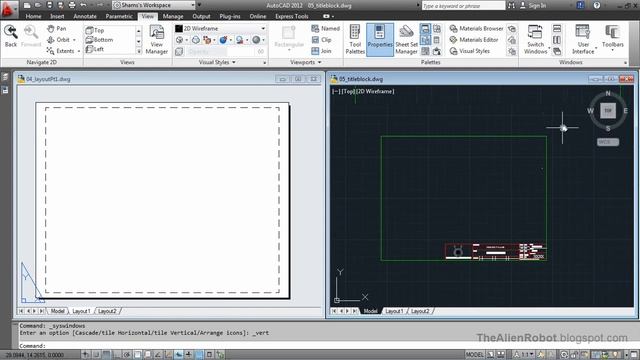The height and width of the screenshot is (360, 640).
Task: Expand the Orbit dropdown arrow
Action: (x=74, y=40)
